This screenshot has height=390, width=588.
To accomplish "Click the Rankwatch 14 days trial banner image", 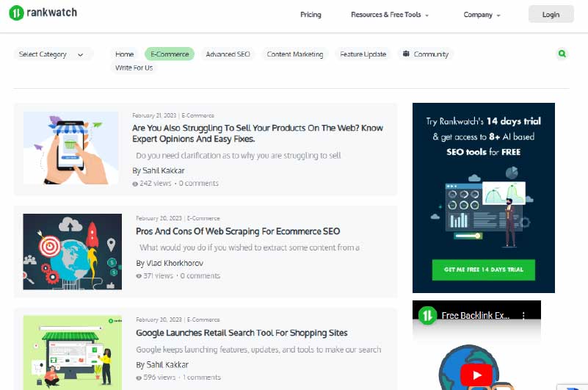I will click(483, 198).
